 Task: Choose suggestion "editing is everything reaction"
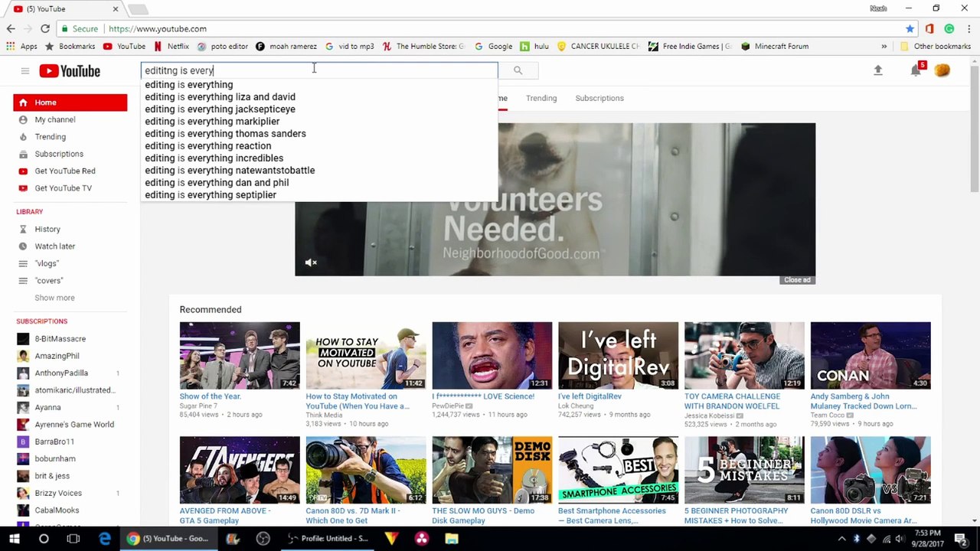point(320,146)
